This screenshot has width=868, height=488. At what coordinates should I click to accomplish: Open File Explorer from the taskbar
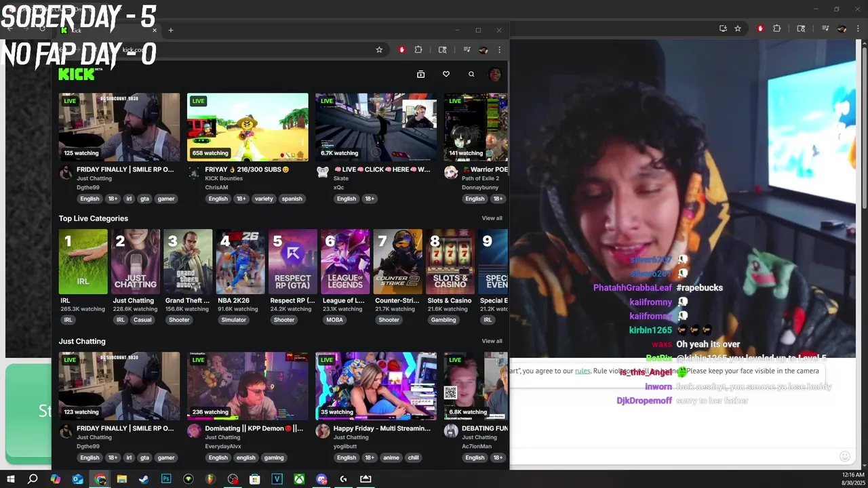coord(121,479)
